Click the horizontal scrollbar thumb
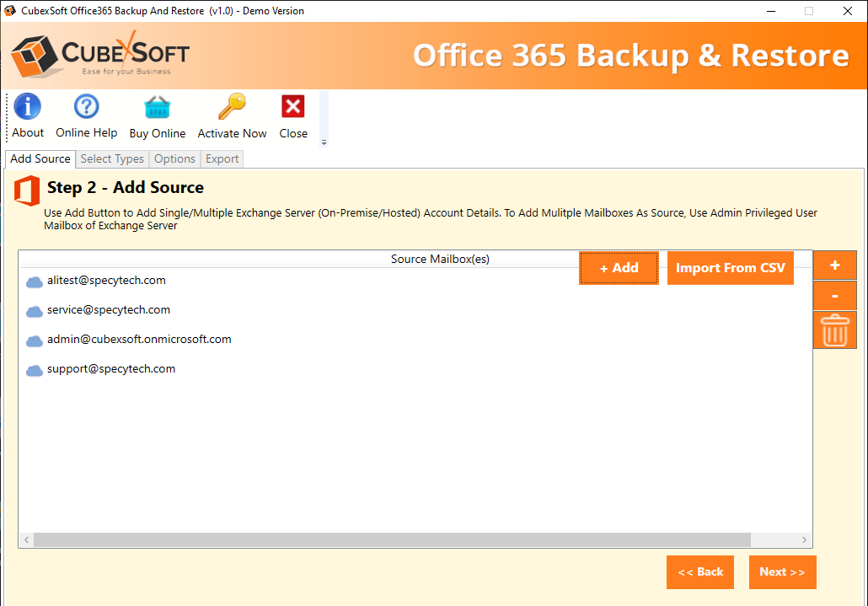 pyautogui.click(x=392, y=539)
